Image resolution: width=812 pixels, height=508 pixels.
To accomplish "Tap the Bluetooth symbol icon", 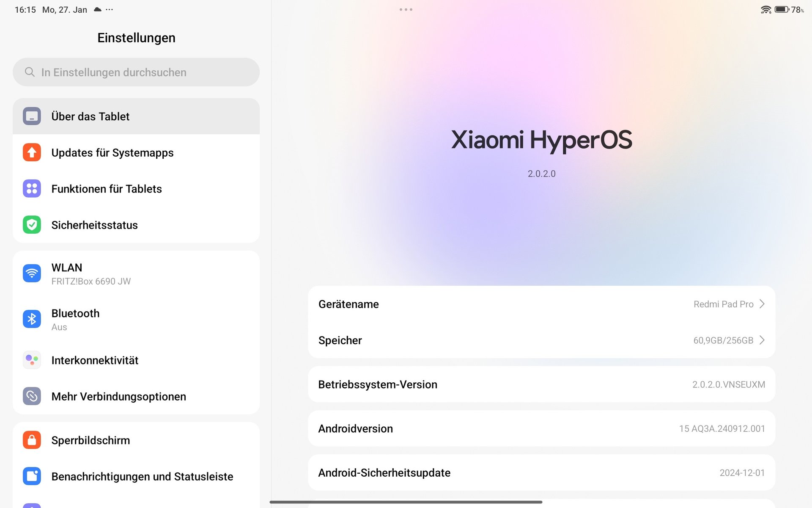I will pyautogui.click(x=32, y=319).
